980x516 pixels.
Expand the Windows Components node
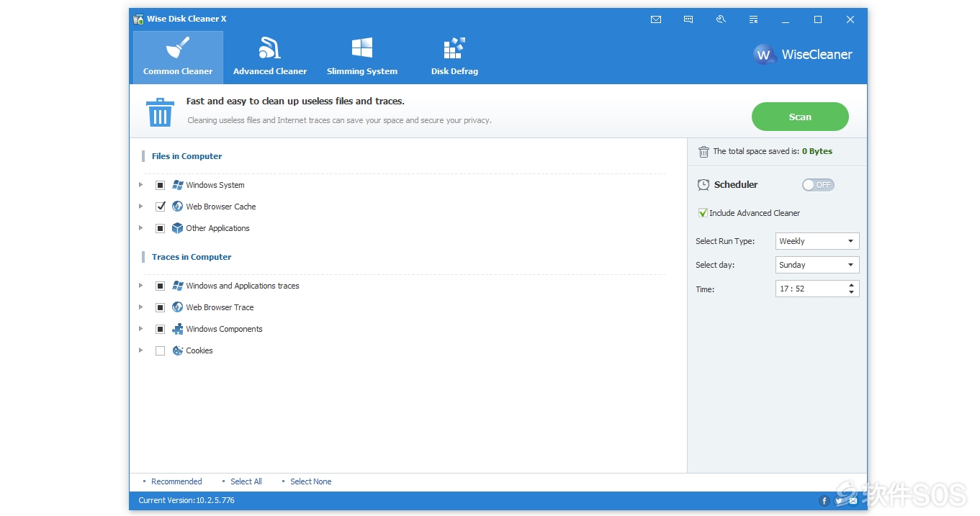pyautogui.click(x=141, y=329)
